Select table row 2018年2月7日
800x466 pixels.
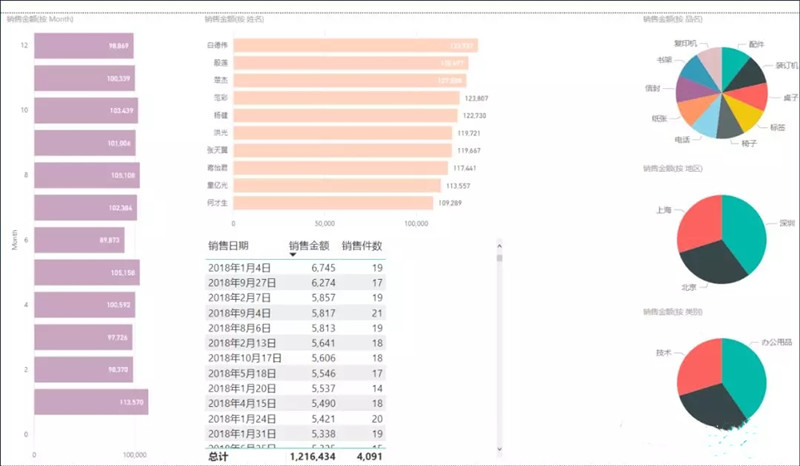296,298
